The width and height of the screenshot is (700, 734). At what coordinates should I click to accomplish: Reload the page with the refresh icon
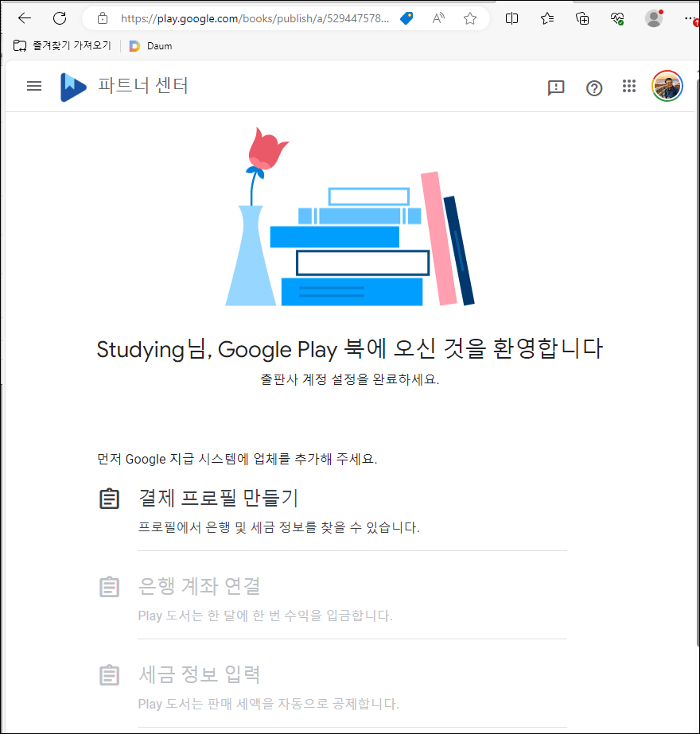pos(60,18)
